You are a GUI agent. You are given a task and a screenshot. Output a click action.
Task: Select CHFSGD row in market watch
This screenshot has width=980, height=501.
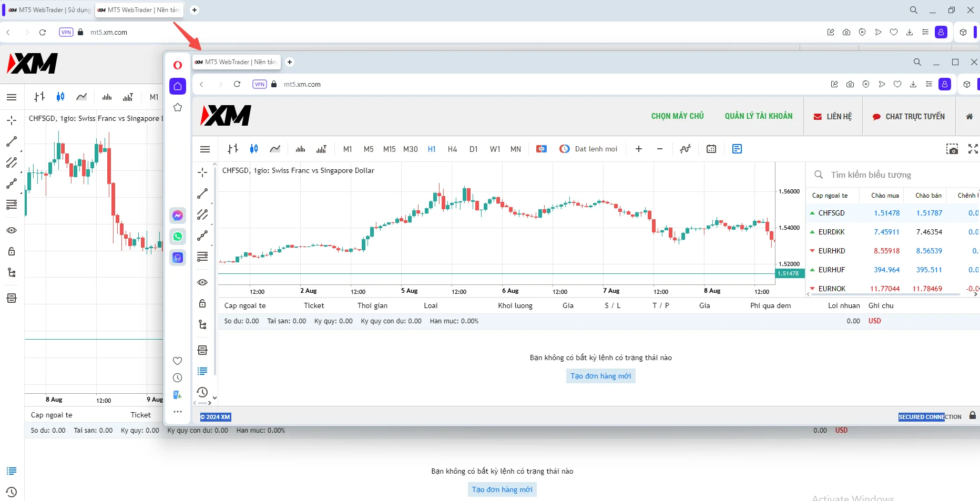893,213
